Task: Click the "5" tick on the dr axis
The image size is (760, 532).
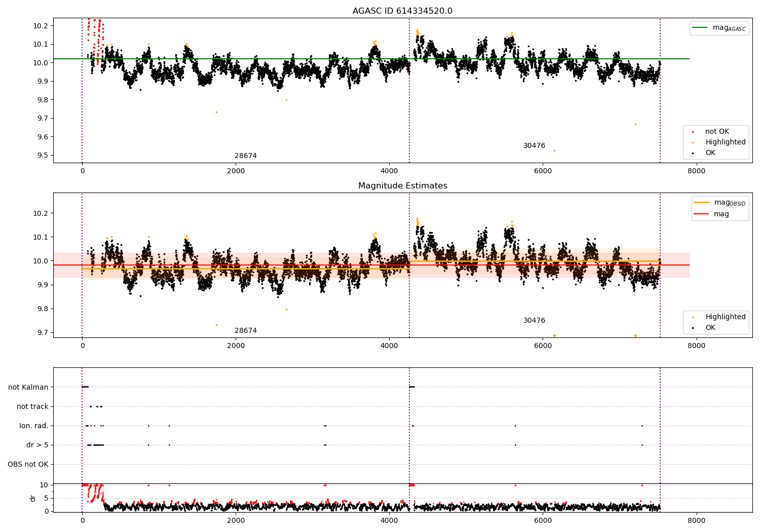Action: (x=46, y=498)
